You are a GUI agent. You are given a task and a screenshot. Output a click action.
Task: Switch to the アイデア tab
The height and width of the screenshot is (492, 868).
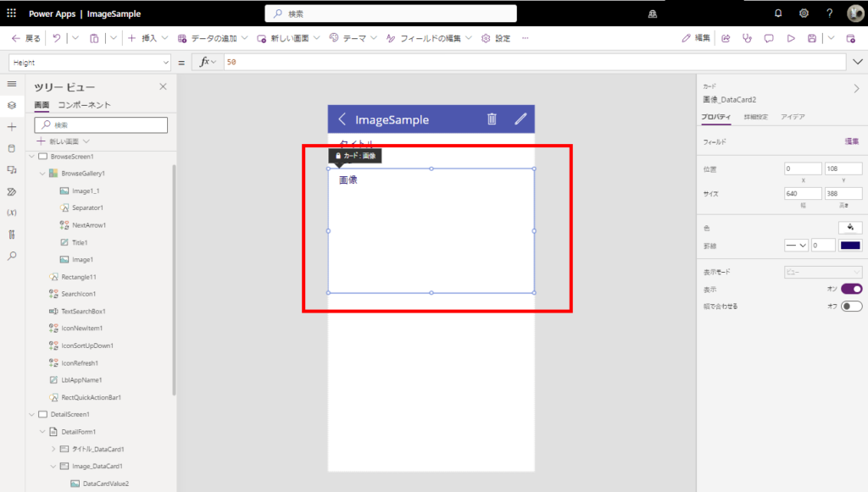coord(793,117)
